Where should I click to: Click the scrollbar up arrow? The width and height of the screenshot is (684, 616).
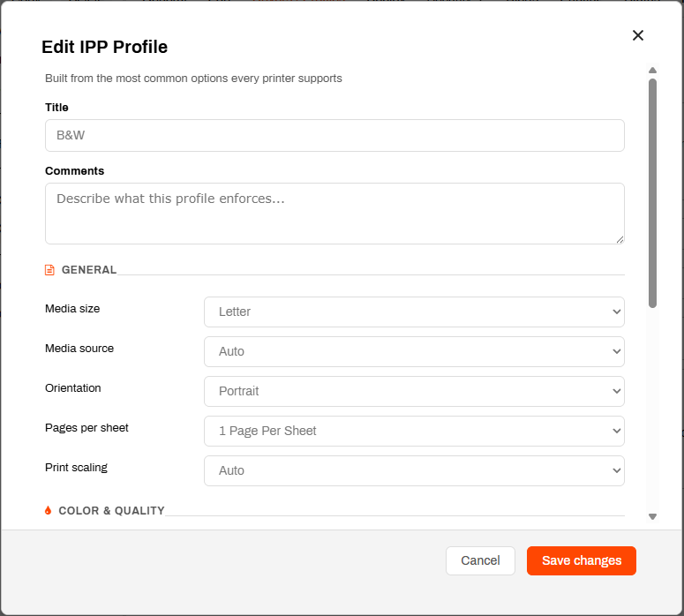(x=652, y=71)
